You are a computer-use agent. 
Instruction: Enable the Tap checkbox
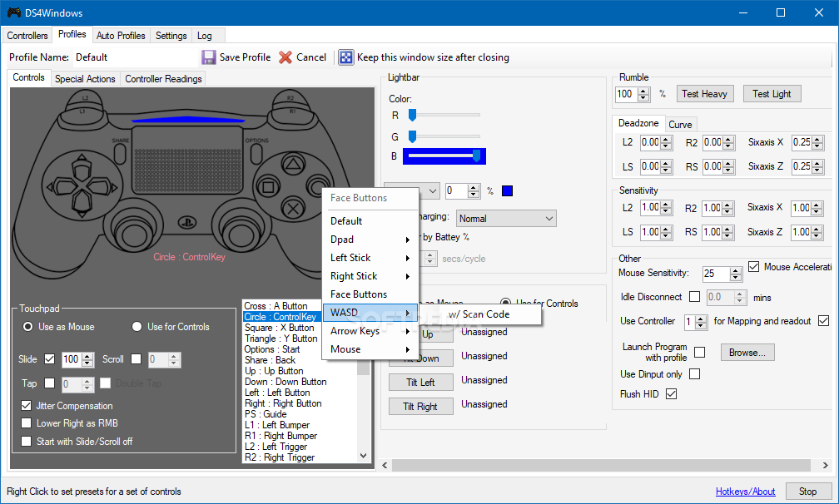pyautogui.click(x=50, y=383)
